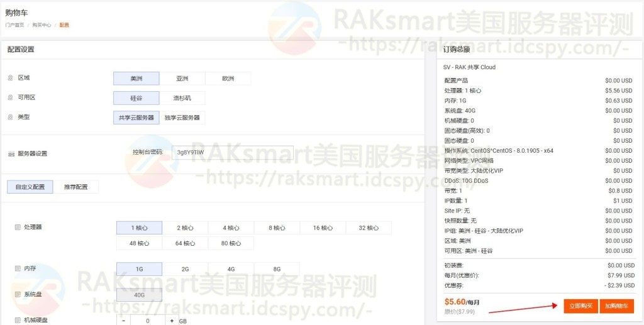
Task: Click the 加购物车 add to cart button
Action: click(616, 306)
